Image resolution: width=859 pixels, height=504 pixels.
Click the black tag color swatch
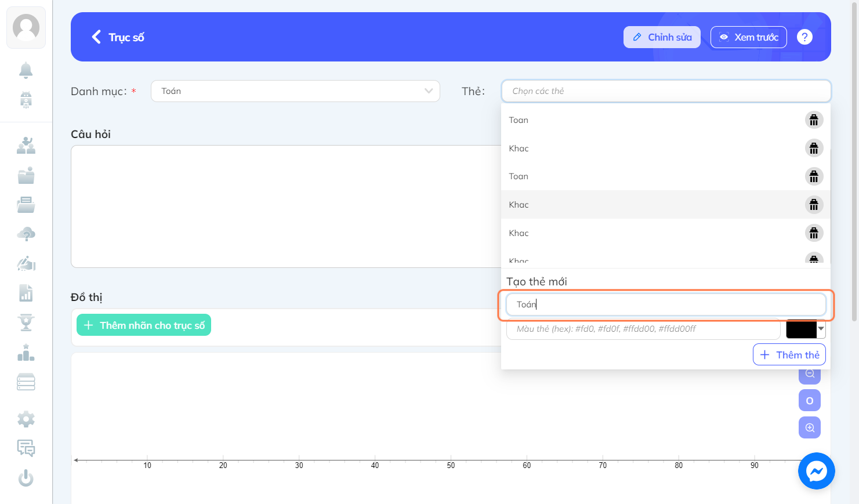[x=802, y=329]
